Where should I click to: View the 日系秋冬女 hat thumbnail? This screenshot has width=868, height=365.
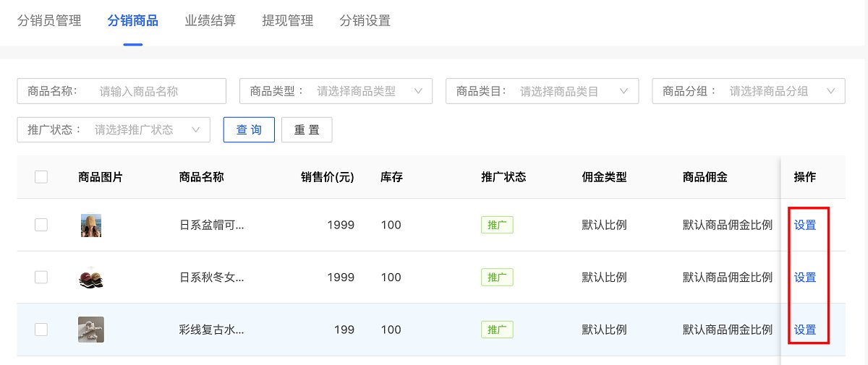[91, 278]
